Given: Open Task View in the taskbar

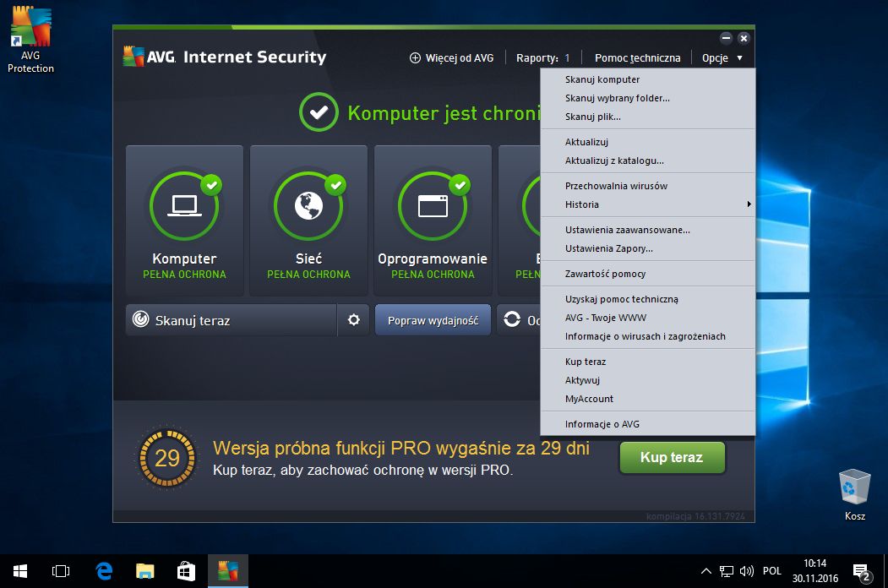Looking at the screenshot, I should 61,571.
